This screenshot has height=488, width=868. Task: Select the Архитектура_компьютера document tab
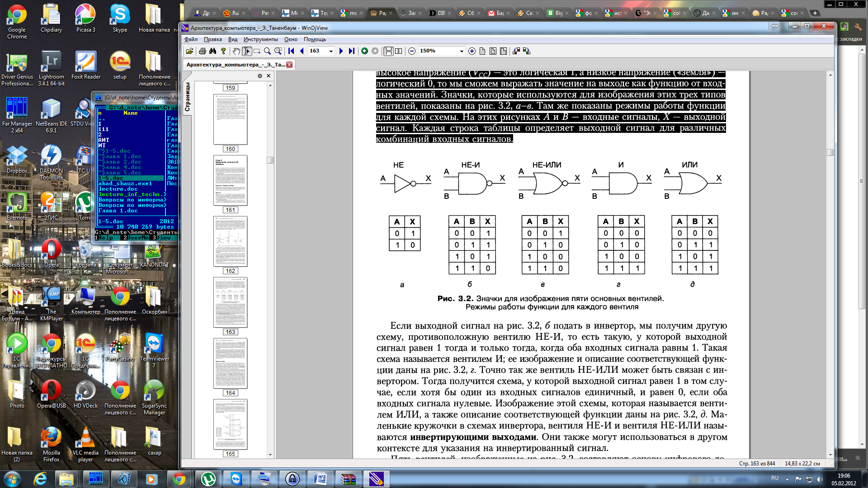tap(236, 65)
